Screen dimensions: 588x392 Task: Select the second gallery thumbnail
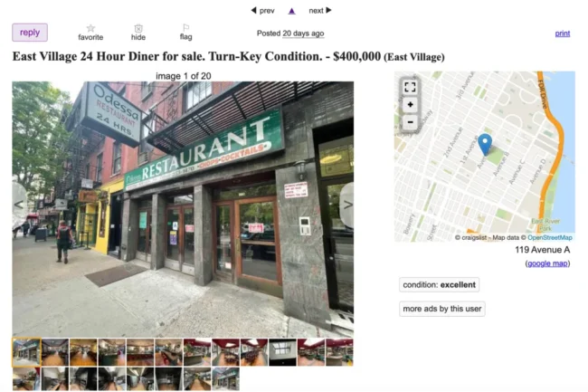click(55, 352)
